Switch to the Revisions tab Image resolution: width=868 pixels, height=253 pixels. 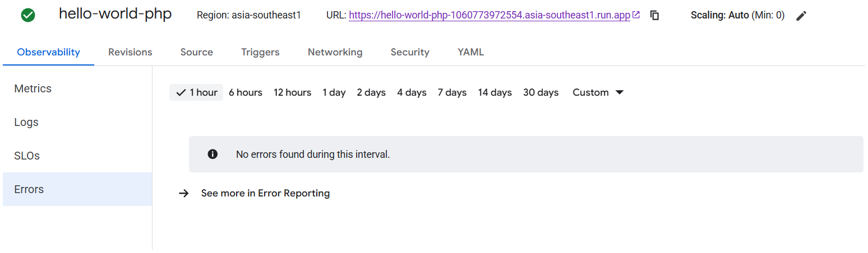pos(130,52)
